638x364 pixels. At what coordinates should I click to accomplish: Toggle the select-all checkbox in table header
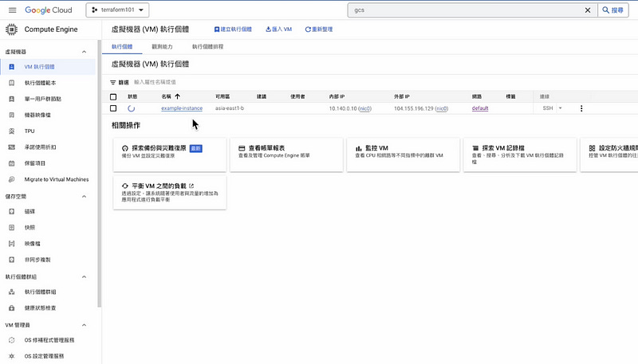click(x=113, y=96)
